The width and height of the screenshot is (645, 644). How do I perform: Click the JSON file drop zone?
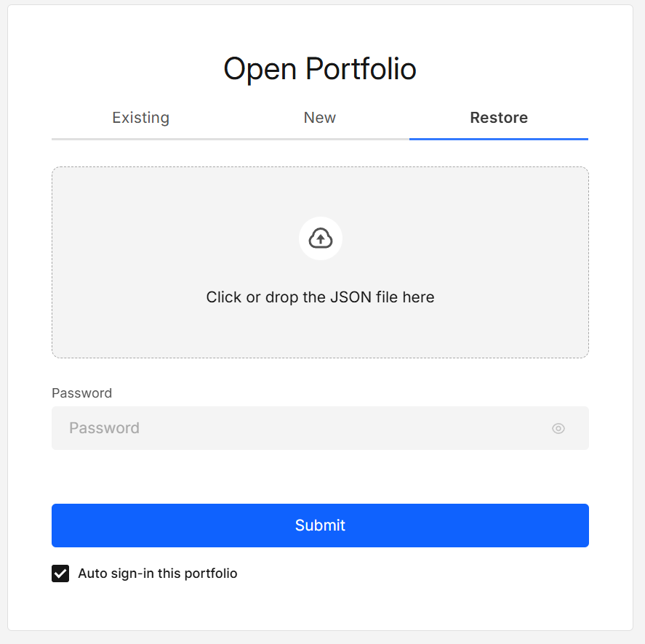320,262
